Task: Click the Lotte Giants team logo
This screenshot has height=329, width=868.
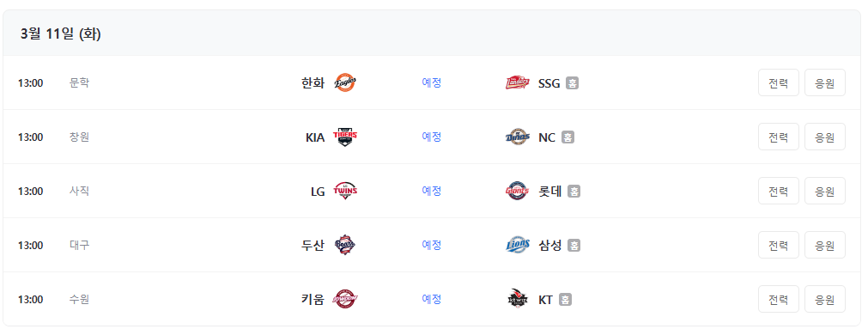Action: click(x=518, y=191)
